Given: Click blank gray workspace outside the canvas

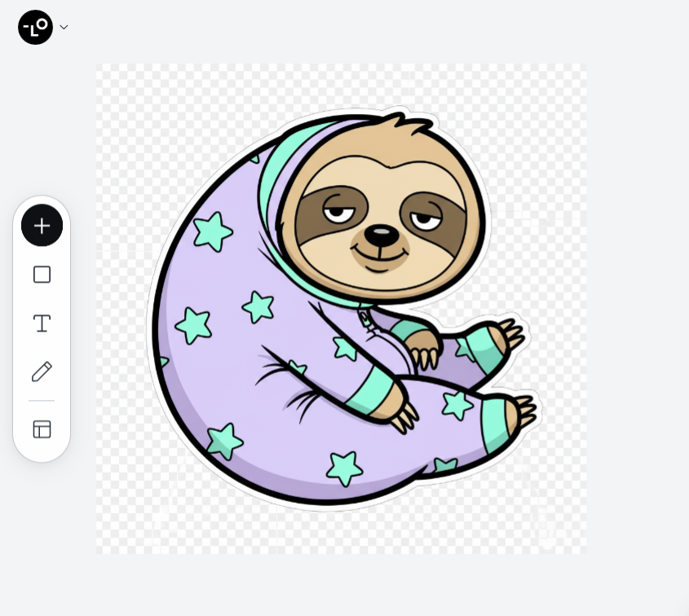Looking at the screenshot, I should click(x=636, y=326).
